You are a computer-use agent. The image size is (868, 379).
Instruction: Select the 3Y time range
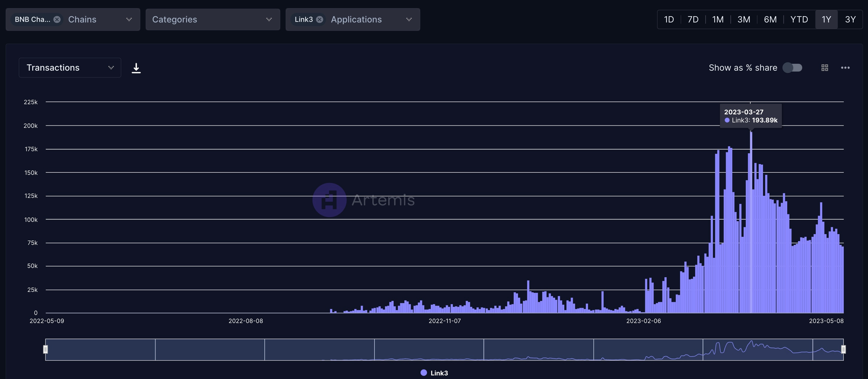[x=850, y=19]
